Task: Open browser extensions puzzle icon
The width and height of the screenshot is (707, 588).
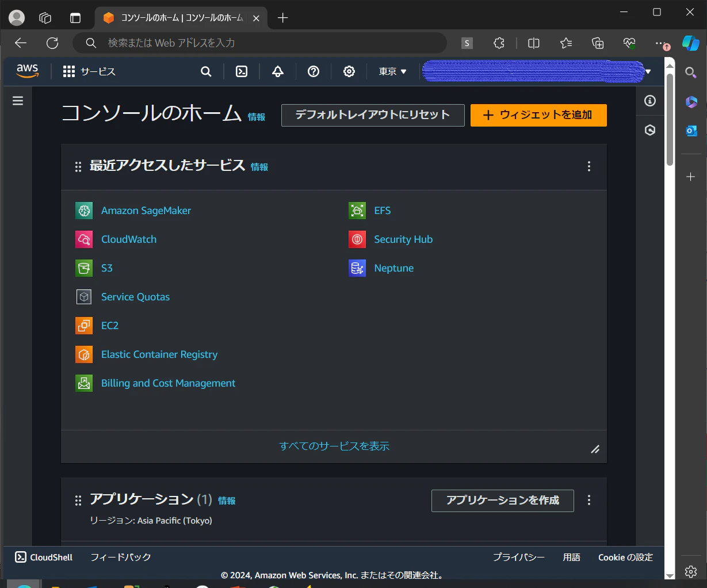Action: [499, 43]
